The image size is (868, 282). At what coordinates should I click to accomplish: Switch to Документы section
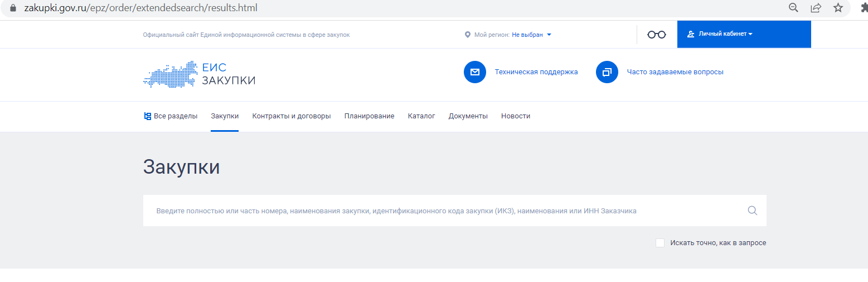pos(468,116)
